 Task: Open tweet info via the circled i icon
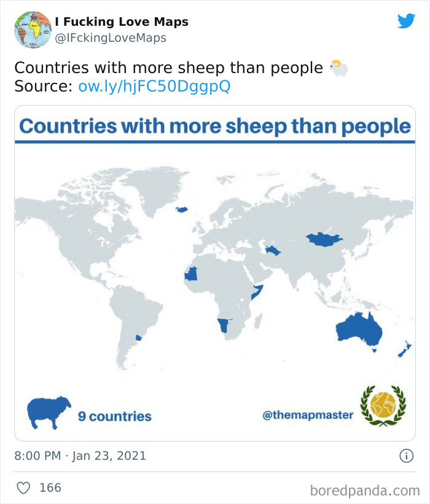406,456
